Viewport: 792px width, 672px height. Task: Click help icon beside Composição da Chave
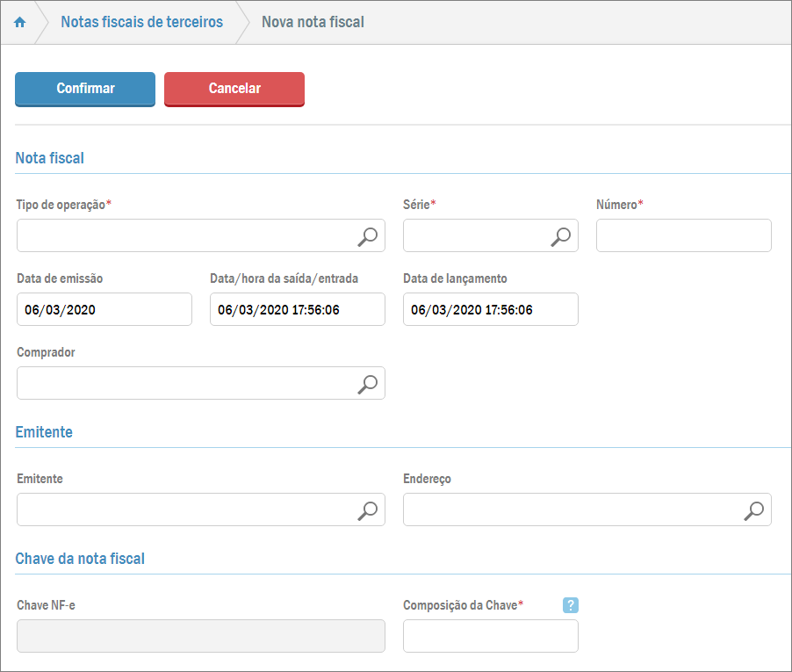(571, 604)
